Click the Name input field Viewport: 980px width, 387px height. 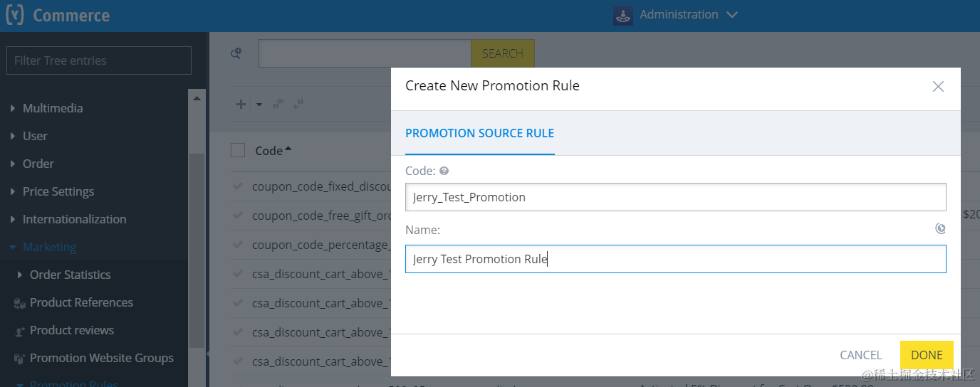tap(675, 259)
